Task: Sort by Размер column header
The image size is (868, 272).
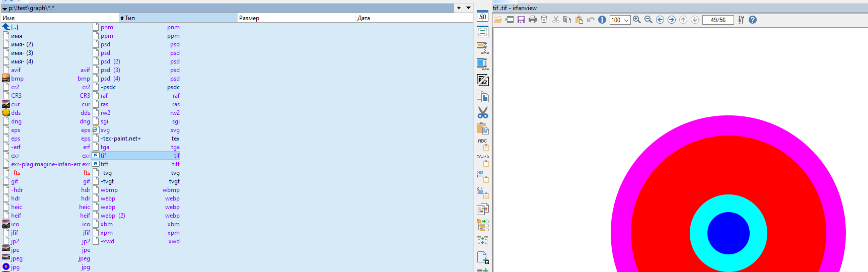Action: (297, 18)
